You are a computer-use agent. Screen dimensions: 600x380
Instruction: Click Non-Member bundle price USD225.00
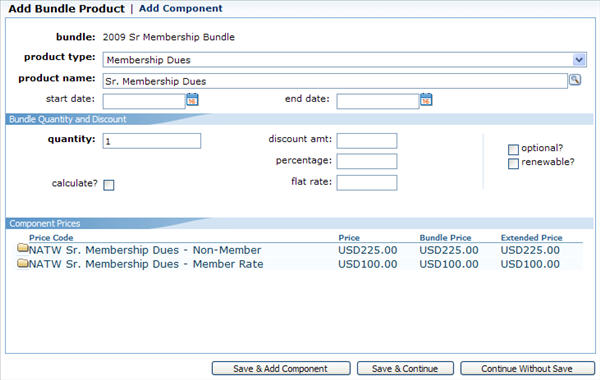[449, 250]
